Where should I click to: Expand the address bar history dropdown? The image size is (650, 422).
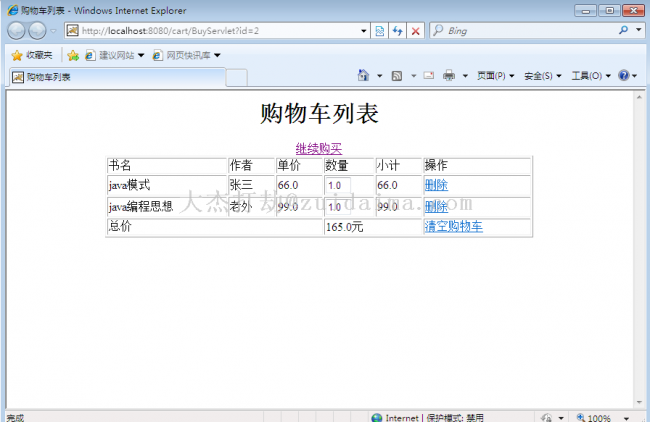pyautogui.click(x=363, y=31)
